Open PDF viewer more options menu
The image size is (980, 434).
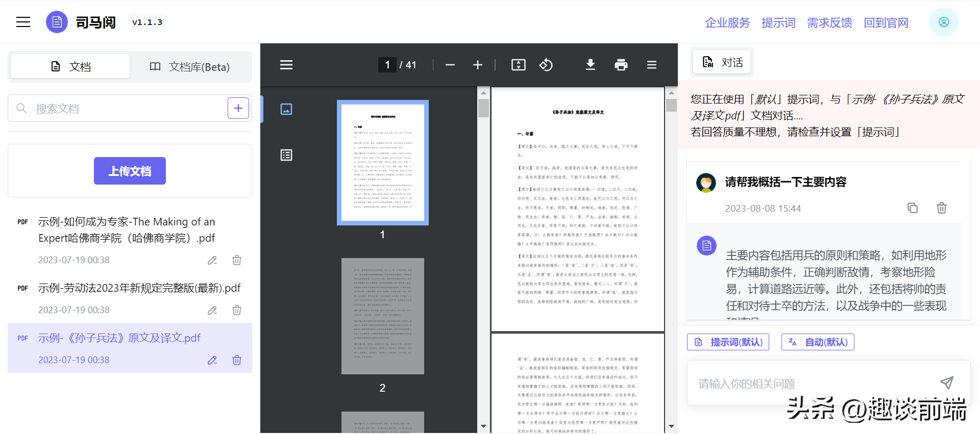[652, 65]
